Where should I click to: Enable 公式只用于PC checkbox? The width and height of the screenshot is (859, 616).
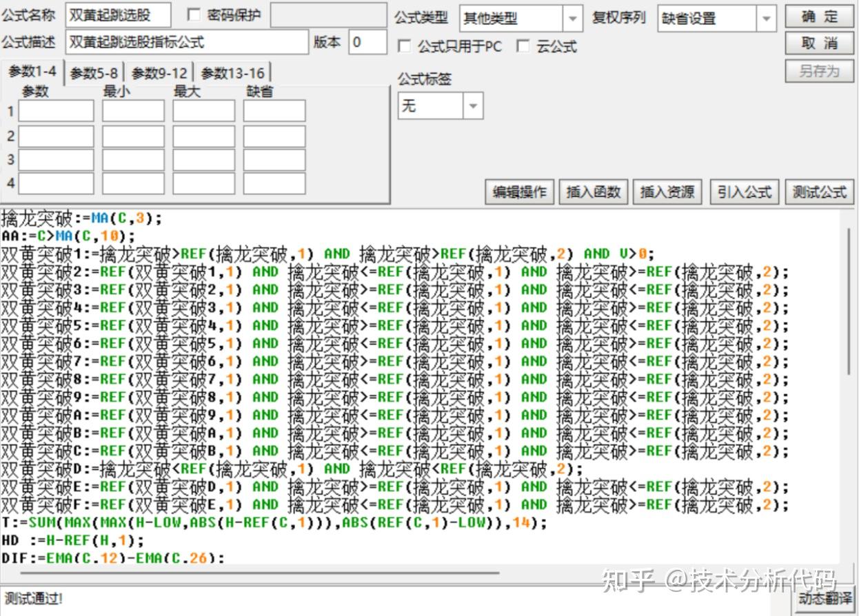pos(405,46)
